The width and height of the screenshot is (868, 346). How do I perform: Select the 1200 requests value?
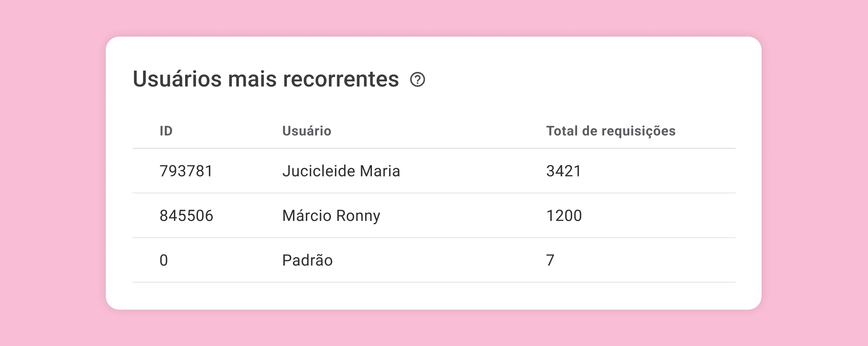click(x=564, y=216)
